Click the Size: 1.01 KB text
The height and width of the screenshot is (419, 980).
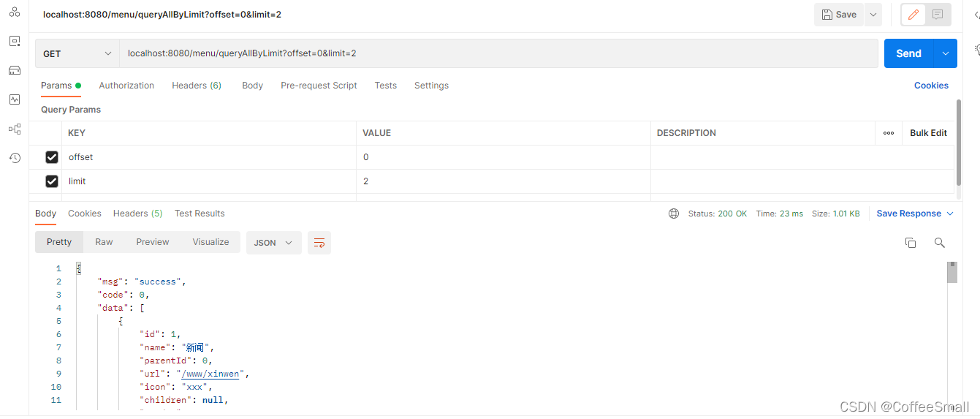click(836, 214)
